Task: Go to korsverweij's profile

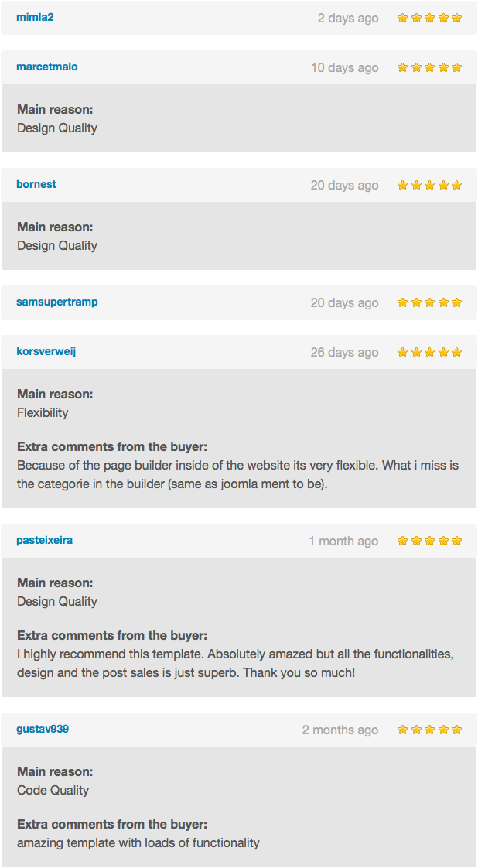Action: (x=46, y=351)
